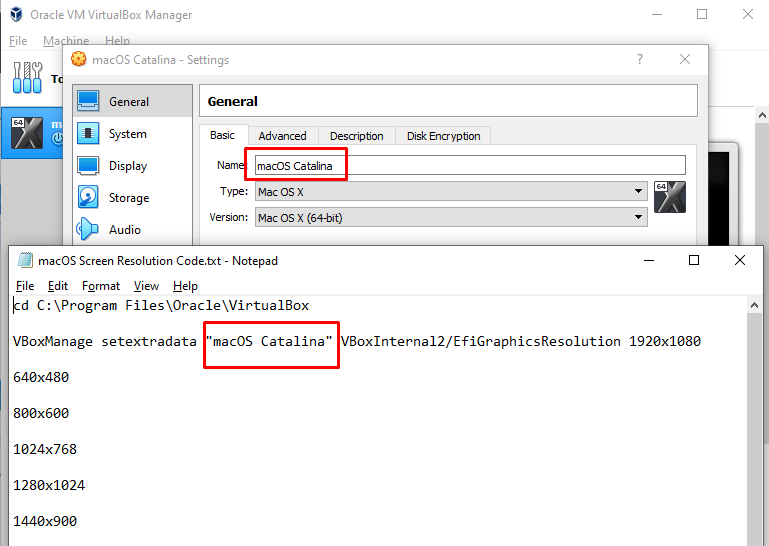
Task: Open the Notepad Format menu
Action: (x=101, y=286)
